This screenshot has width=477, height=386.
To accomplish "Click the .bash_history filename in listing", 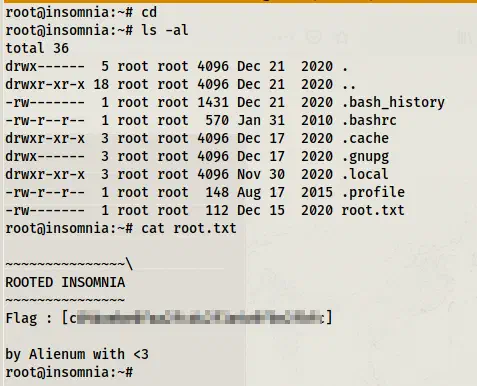I will click(393, 102).
